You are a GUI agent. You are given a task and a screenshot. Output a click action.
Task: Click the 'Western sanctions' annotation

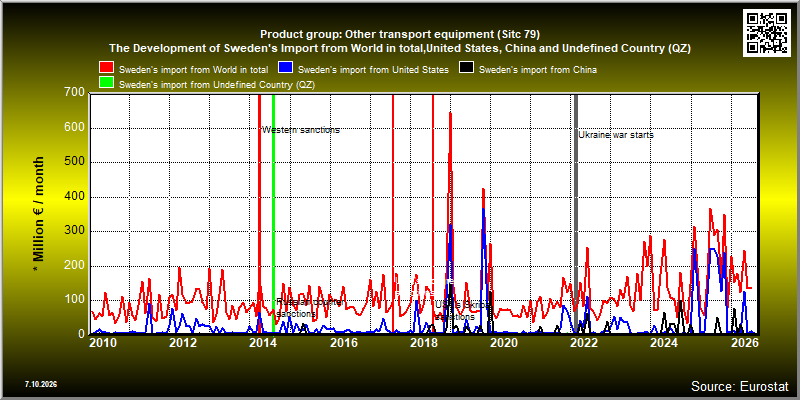[301, 130]
